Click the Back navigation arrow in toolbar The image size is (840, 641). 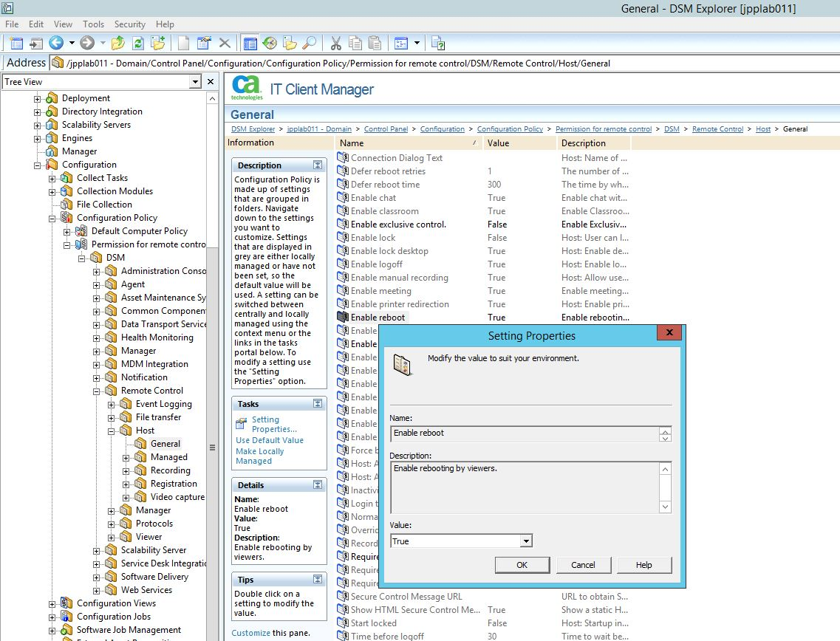coord(56,44)
